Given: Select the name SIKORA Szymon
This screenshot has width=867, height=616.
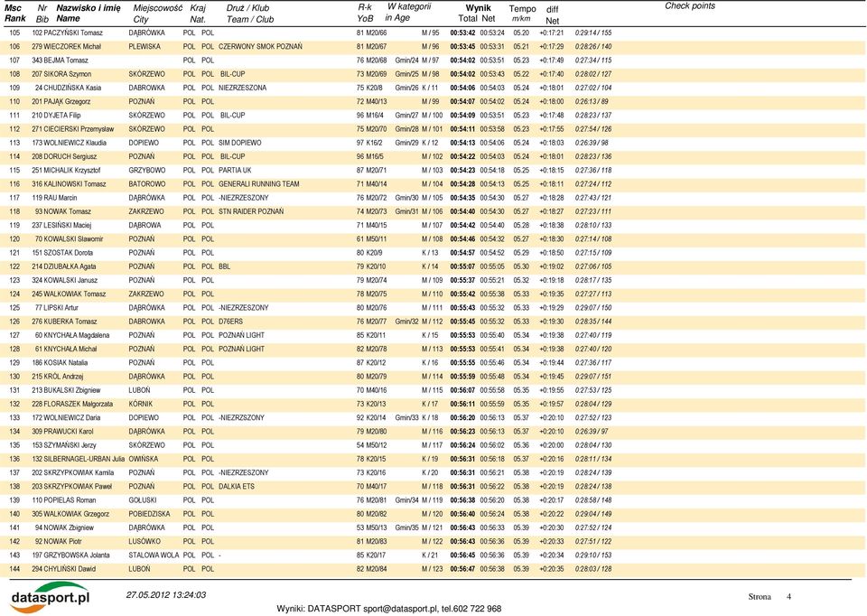Looking at the screenshot, I should 68,74.
